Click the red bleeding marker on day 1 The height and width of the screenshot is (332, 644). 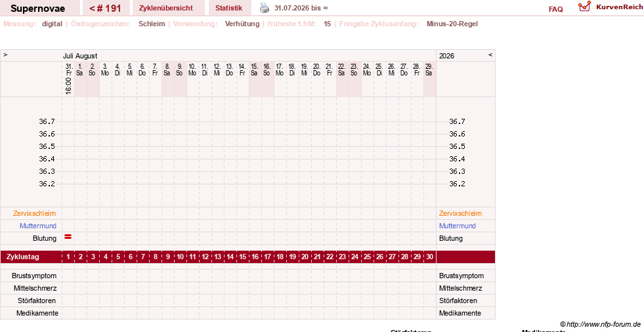[68, 237]
